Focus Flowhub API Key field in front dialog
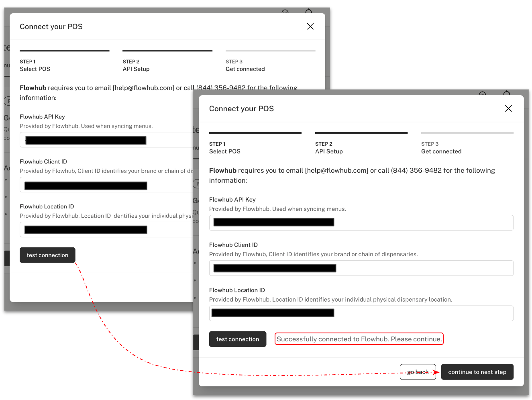Image resolution: width=532 pixels, height=400 pixels. (361, 222)
